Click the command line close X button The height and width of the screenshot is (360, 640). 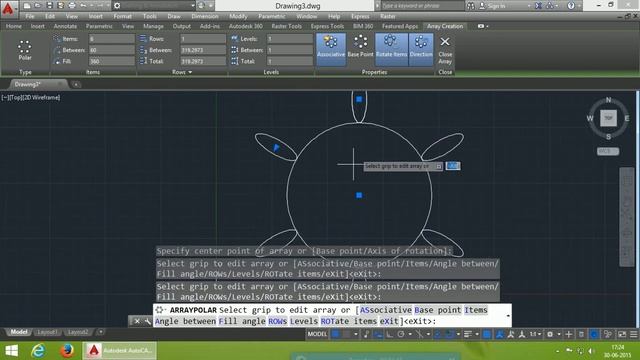(137, 321)
